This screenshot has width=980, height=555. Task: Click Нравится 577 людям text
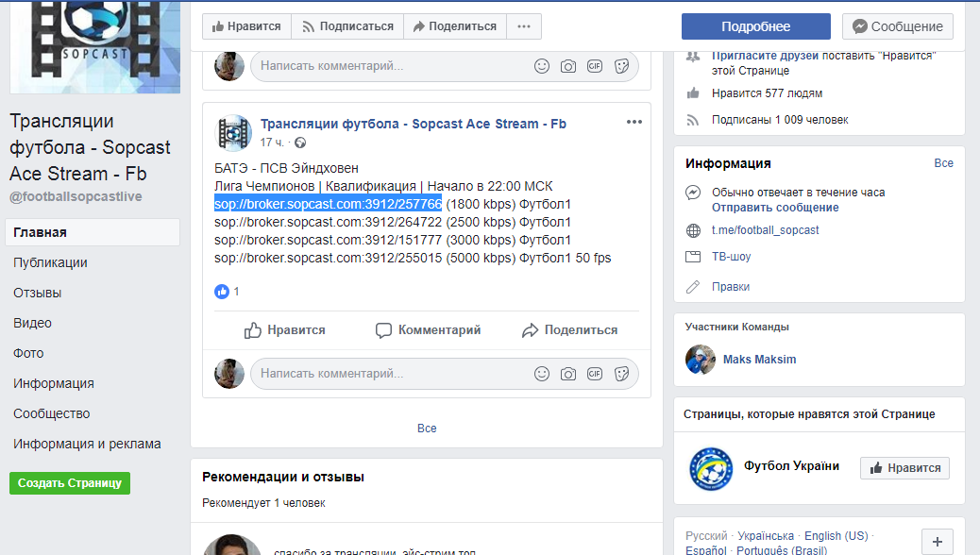[x=767, y=93]
